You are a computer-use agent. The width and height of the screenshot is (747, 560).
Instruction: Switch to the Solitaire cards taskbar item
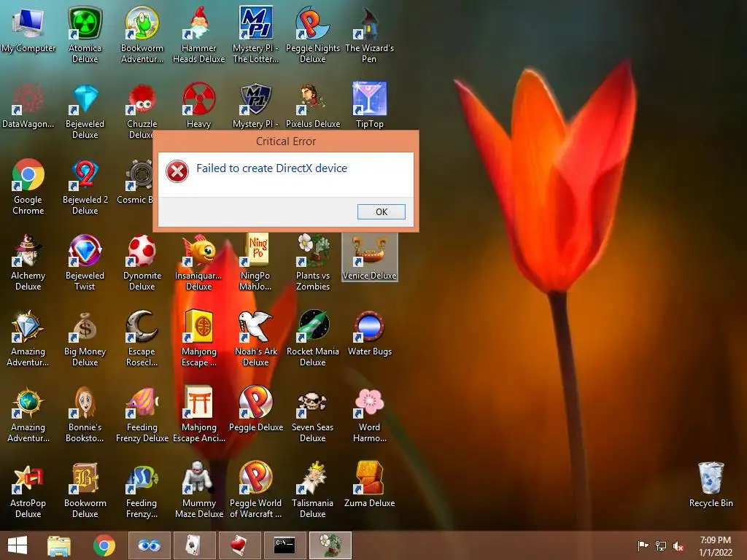194,545
